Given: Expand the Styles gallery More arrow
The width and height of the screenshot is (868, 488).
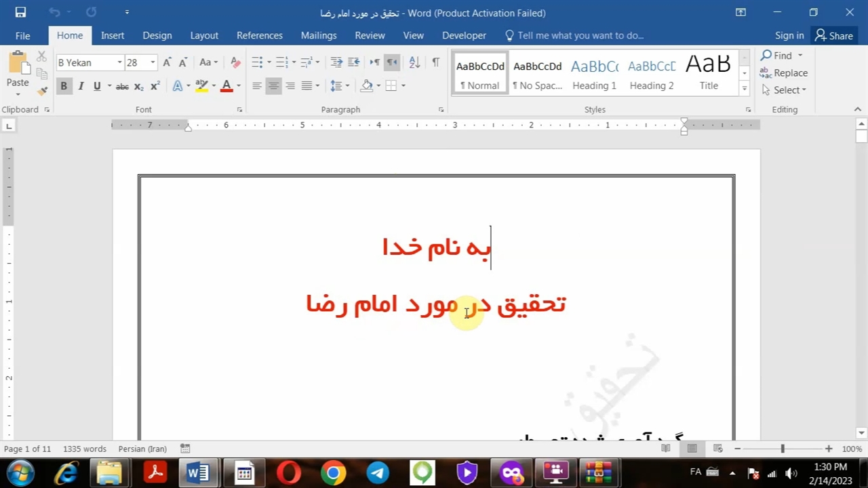Looking at the screenshot, I should (744, 88).
